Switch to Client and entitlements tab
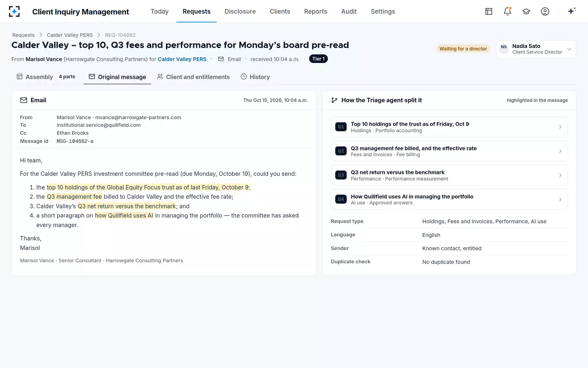Viewport: 588px width, 368px height. [194, 77]
